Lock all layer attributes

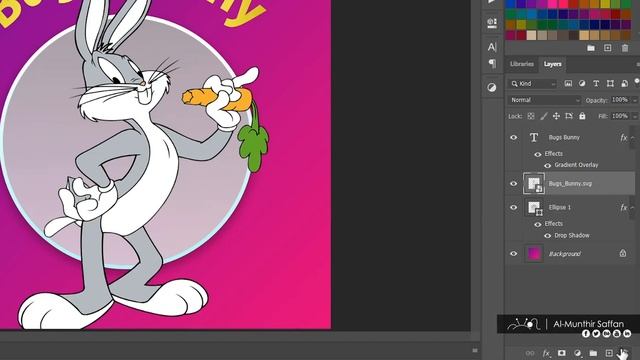pos(582,116)
